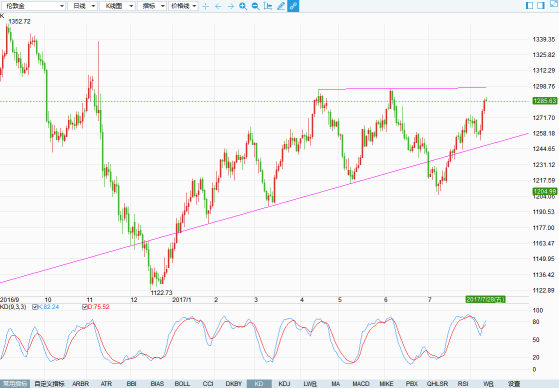Switch to the 常用指标 tab
Screen dimensions: 559x388
click(15, 384)
